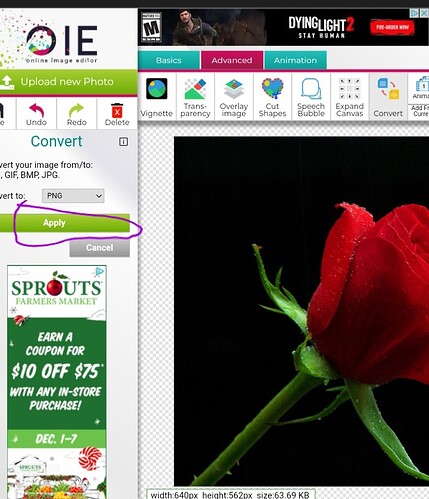This screenshot has width=429, height=499.
Task: Open the Advanced tab
Action: [x=232, y=60]
